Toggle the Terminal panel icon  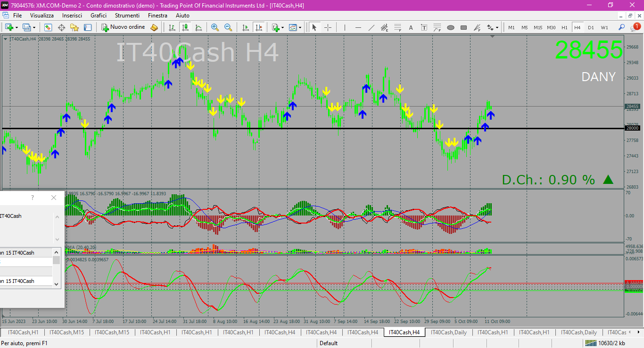88,27
